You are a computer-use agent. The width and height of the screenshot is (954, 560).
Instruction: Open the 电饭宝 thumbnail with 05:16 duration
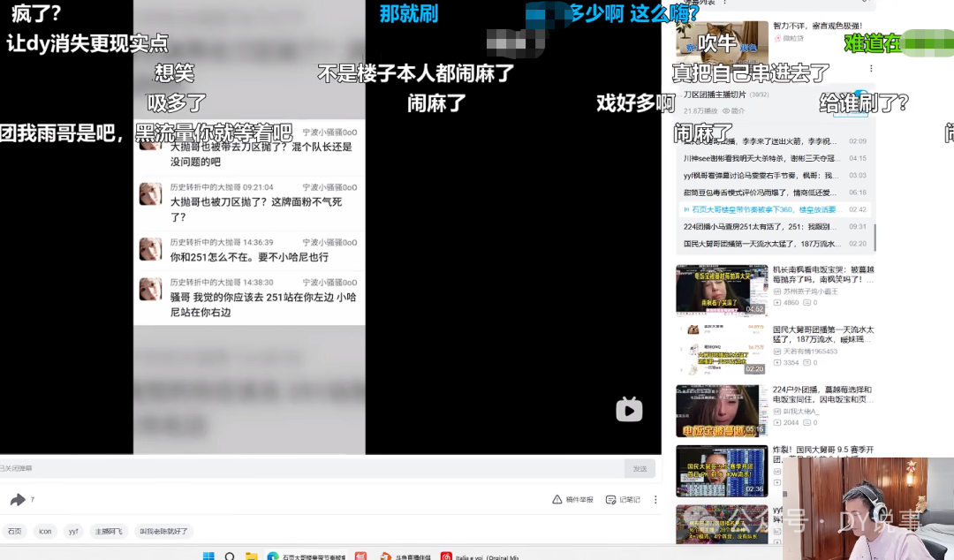coord(722,411)
